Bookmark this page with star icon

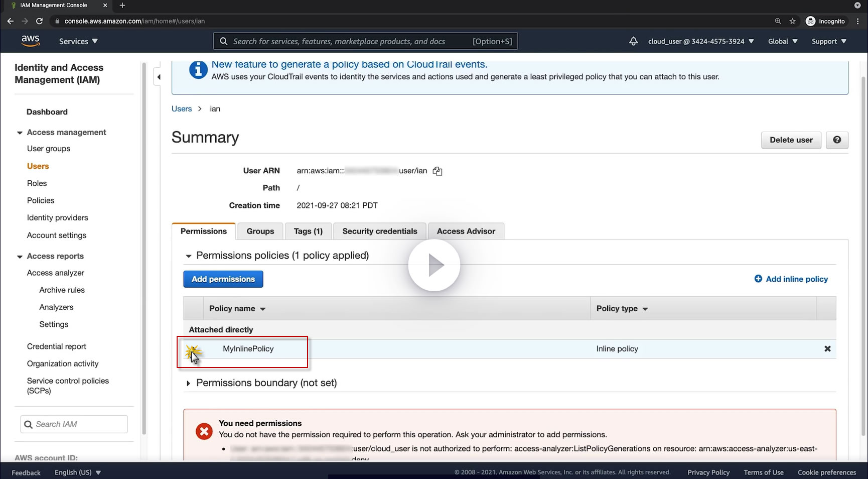coord(792,21)
